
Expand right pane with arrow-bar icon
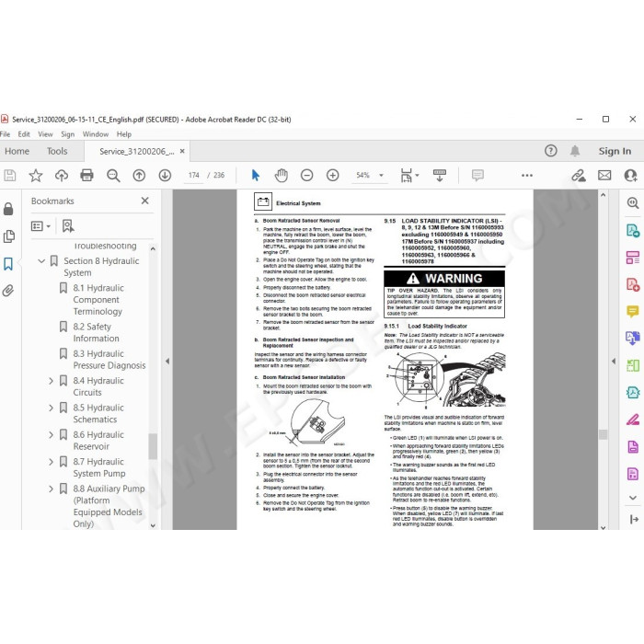click(x=634, y=519)
